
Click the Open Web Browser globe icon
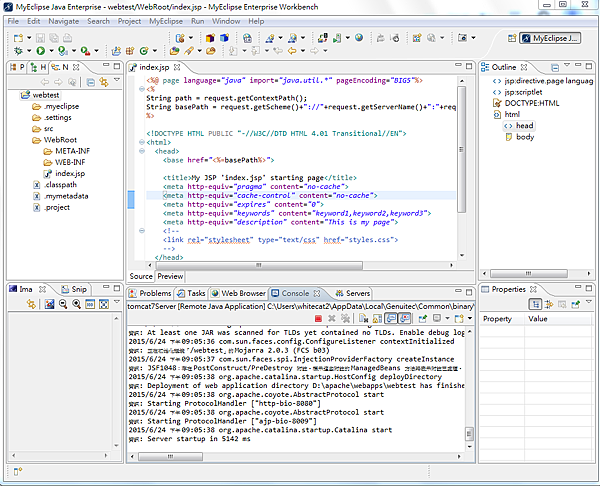click(x=359, y=38)
